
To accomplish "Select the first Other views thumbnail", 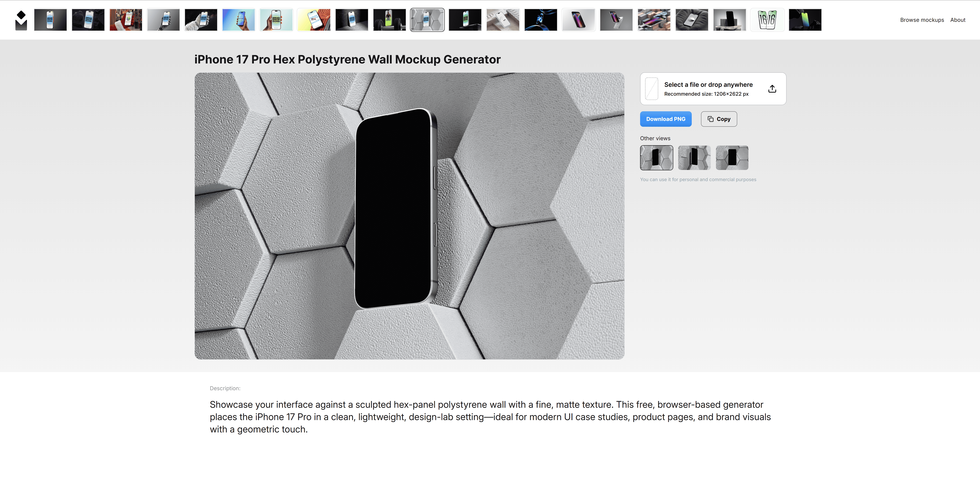I will [x=656, y=158].
